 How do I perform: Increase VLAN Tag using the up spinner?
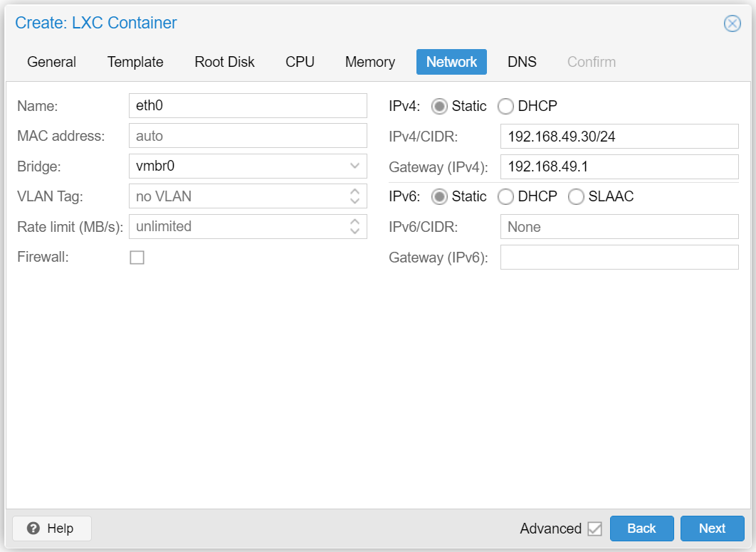pyautogui.click(x=355, y=192)
